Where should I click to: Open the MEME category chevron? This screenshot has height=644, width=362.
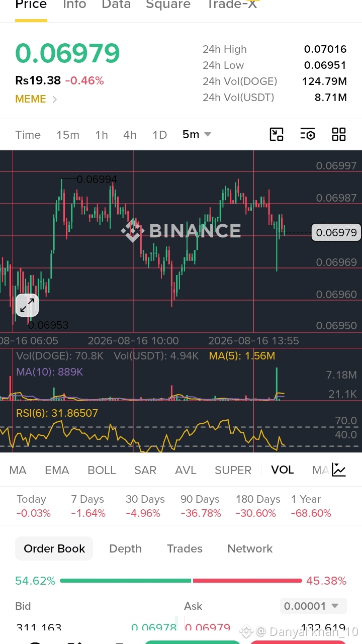tap(54, 100)
